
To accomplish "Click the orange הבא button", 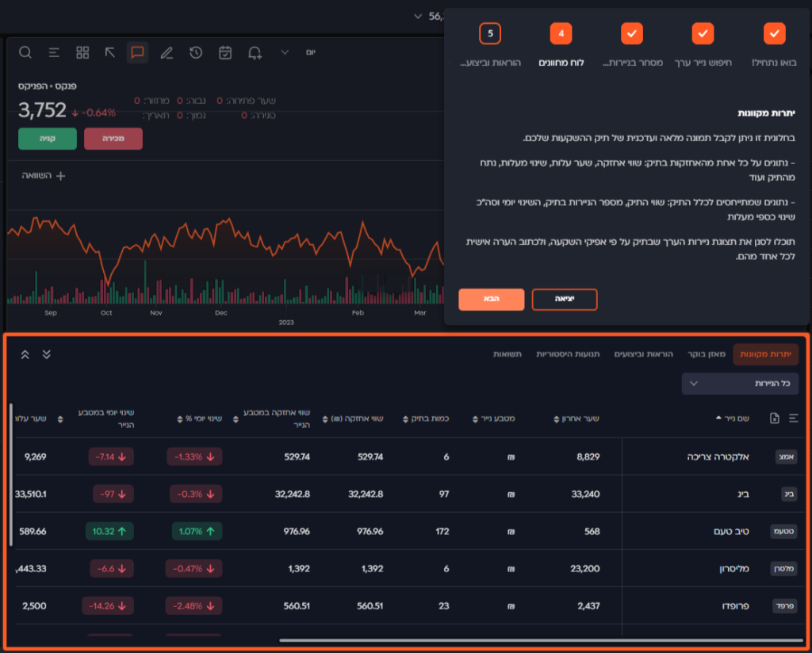I will (491, 300).
